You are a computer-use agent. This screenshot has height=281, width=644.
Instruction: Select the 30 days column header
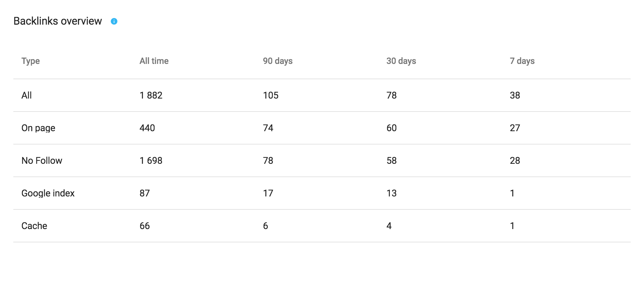point(401,61)
